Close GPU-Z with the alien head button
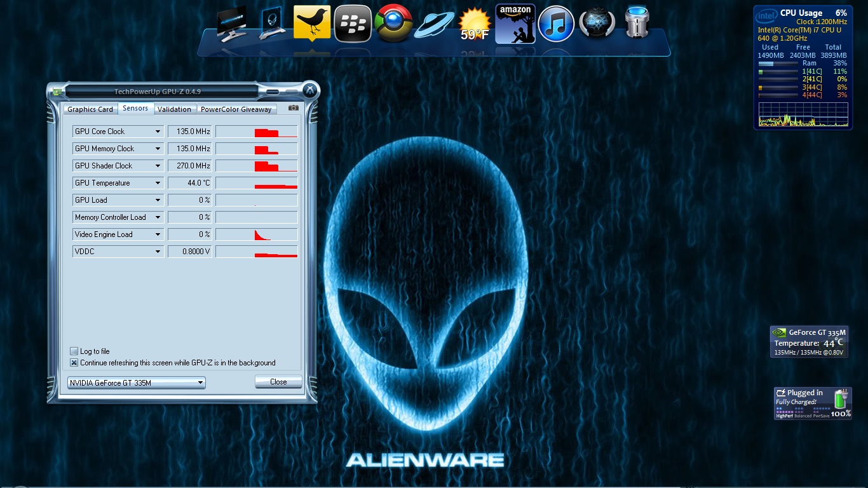The width and height of the screenshot is (868, 488). coord(309,90)
